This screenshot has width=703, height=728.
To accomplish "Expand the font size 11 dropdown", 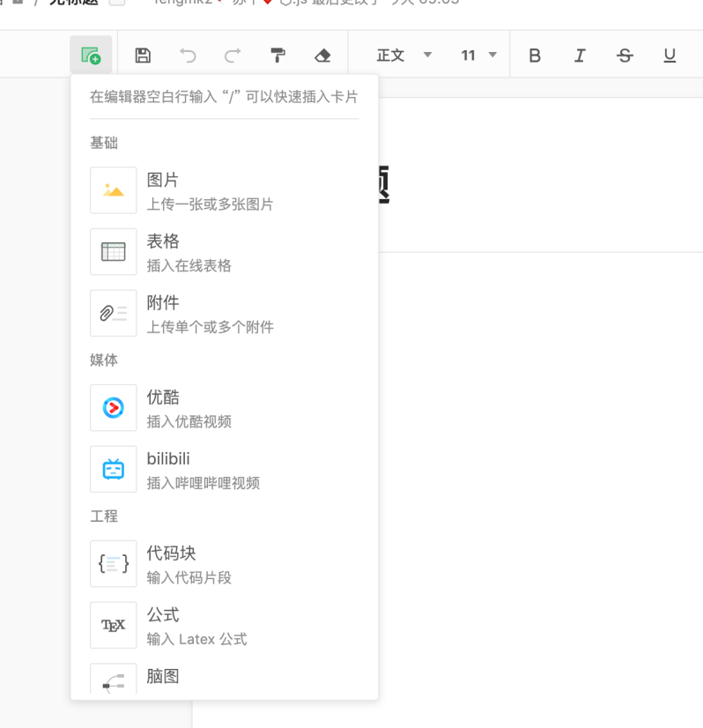I will 478,56.
